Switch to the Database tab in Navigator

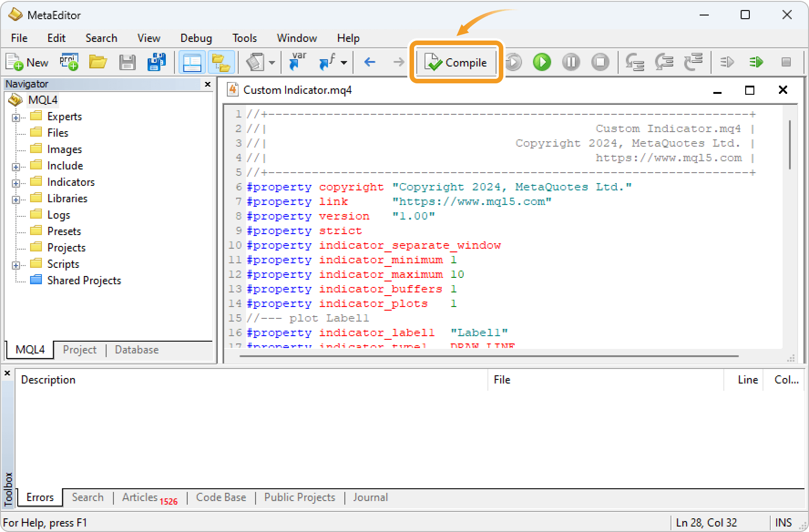tap(137, 350)
